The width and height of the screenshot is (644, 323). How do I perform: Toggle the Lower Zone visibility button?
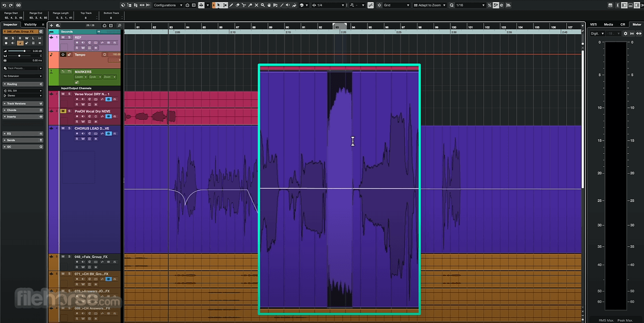click(x=630, y=5)
